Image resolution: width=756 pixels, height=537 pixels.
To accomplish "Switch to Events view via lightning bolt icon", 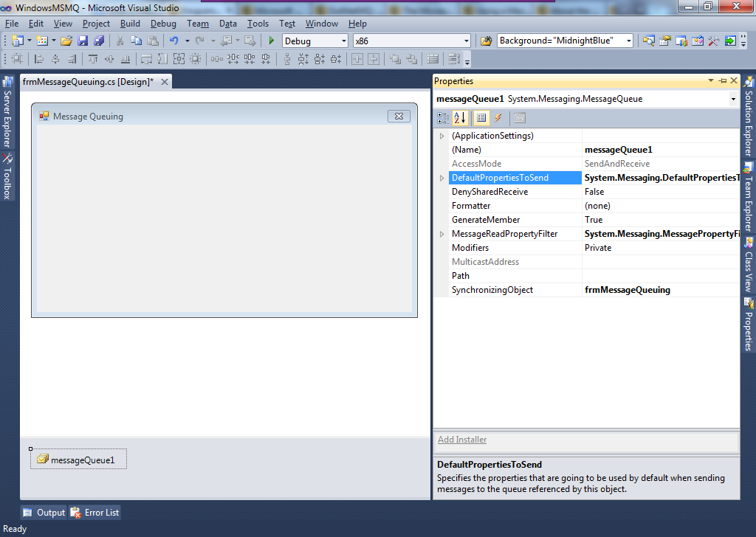I will (498, 117).
